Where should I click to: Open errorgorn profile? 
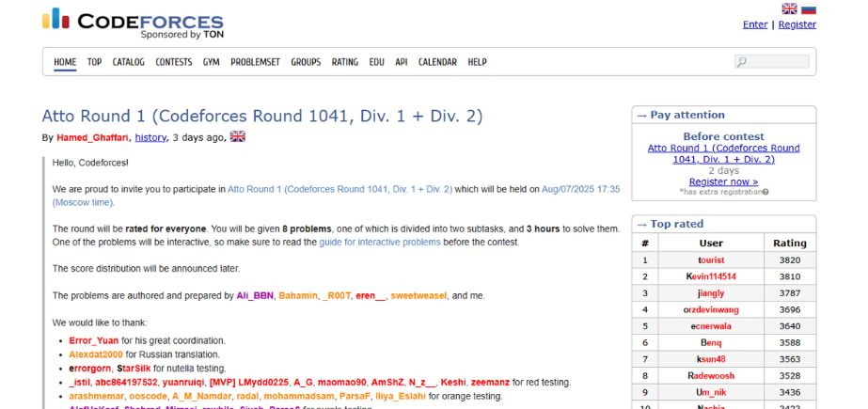[x=89, y=368]
